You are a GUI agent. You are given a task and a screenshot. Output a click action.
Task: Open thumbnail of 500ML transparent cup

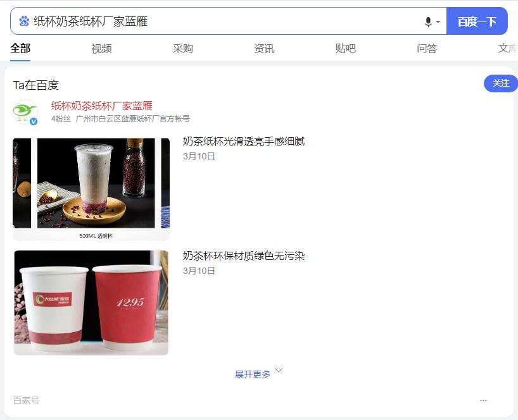pos(91,189)
